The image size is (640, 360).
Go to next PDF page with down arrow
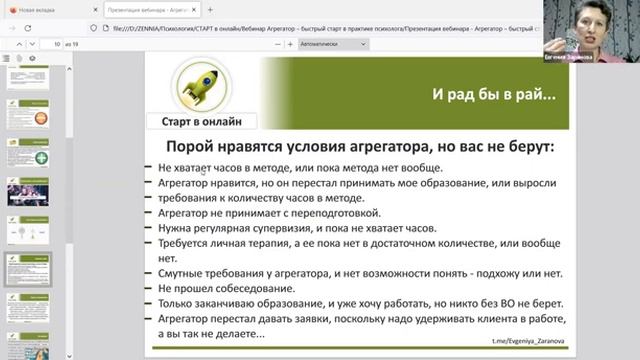point(32,44)
